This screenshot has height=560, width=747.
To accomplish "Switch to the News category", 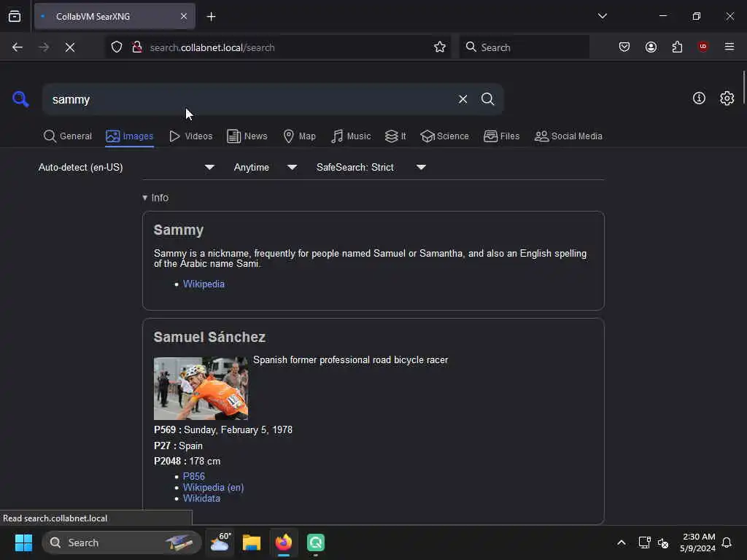I will click(247, 136).
